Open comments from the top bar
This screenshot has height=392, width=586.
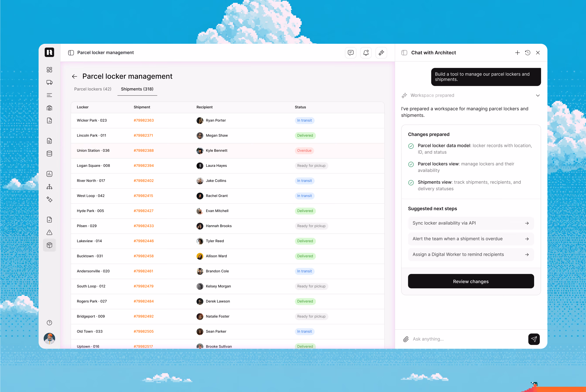tap(351, 53)
